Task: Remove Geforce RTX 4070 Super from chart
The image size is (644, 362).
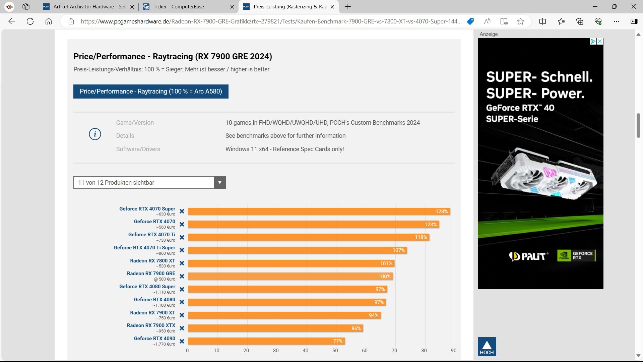Action: pos(182,211)
